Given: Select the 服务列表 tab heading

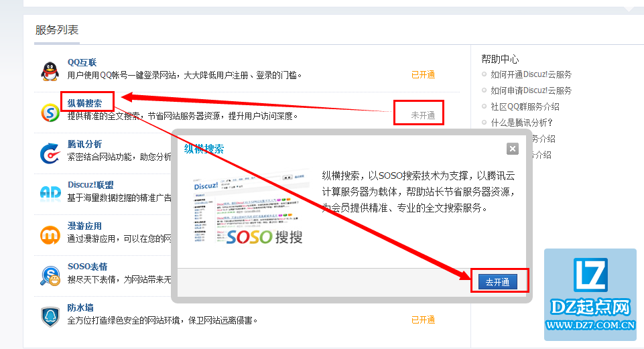Looking at the screenshot, I should tap(57, 30).
